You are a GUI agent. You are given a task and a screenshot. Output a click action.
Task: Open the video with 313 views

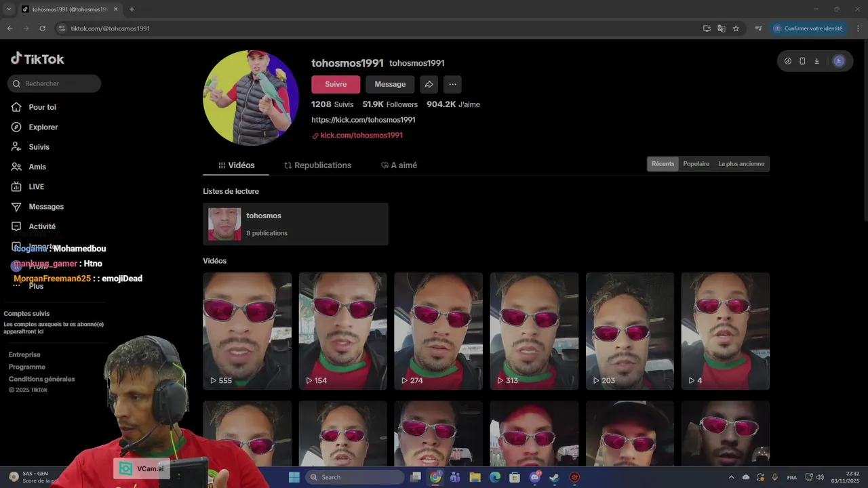[534, 331]
